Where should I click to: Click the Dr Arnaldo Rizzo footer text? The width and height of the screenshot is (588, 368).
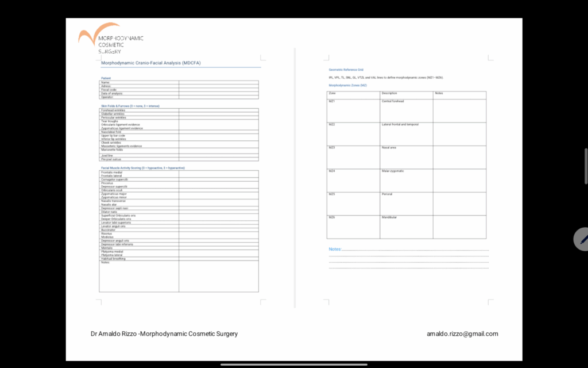[x=164, y=333]
